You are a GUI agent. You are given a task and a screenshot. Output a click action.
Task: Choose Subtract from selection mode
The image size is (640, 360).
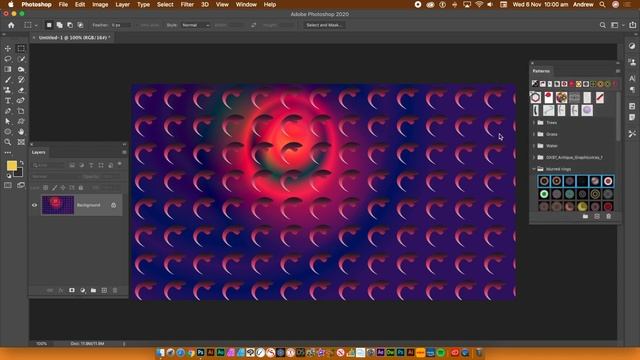pos(70,25)
